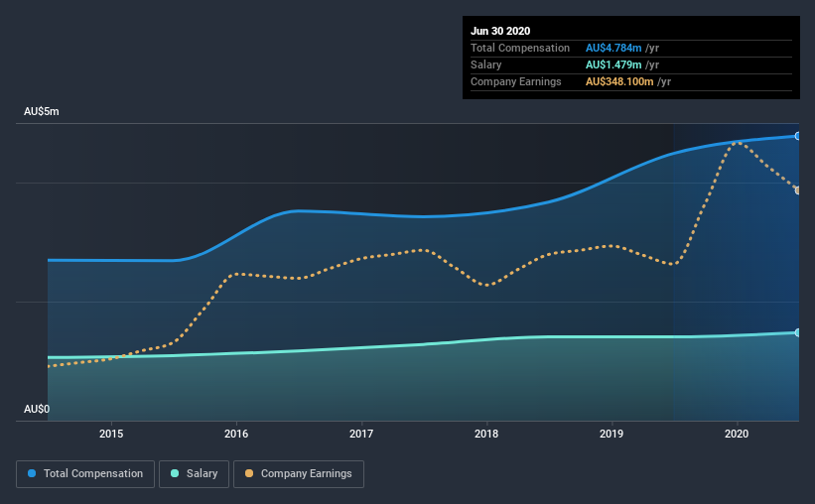Click the Company Earnings label in tooltip
Screen dimensions: 815x504
[x=516, y=81]
